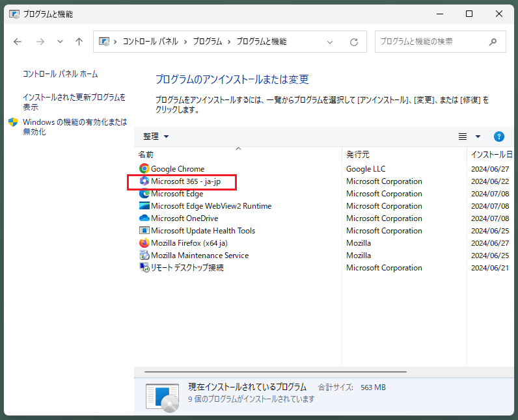The height and width of the screenshot is (420, 518).
Task: Go back with the back arrow
Action: pos(18,42)
